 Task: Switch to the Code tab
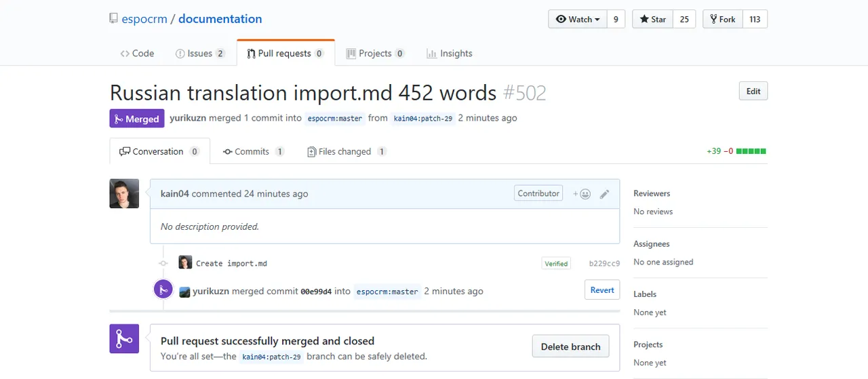point(137,54)
